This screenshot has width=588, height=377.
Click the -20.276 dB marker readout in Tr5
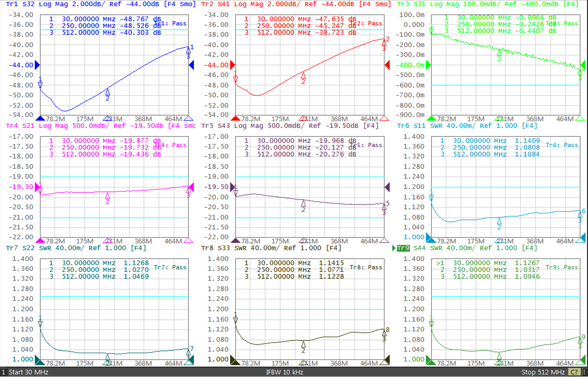click(x=335, y=154)
